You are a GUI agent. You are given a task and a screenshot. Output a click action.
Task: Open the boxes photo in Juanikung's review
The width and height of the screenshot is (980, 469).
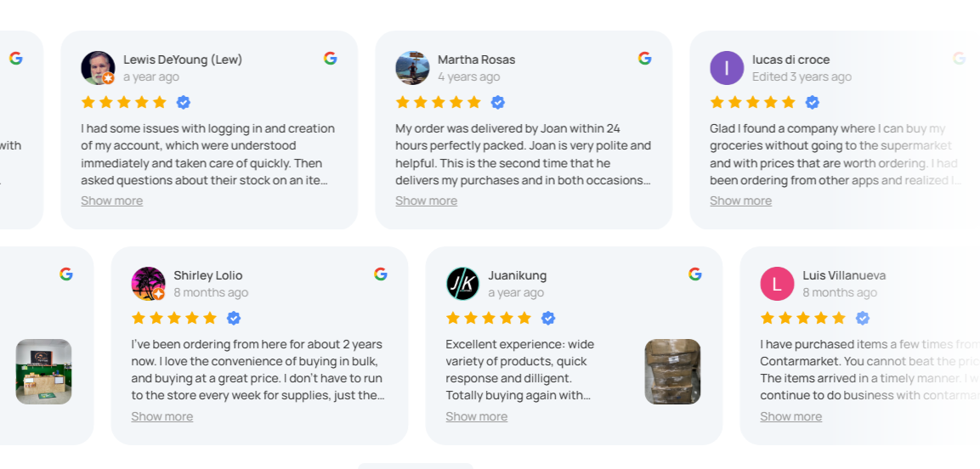click(x=672, y=371)
